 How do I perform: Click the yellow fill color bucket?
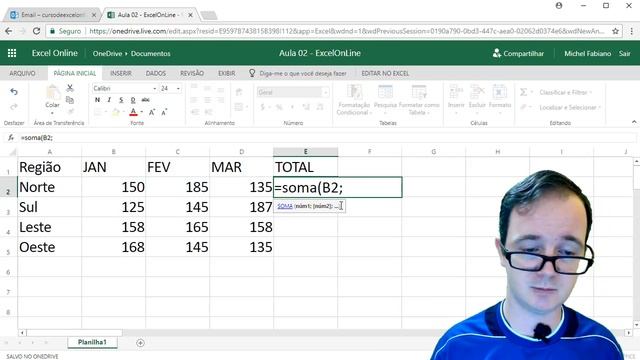(x=116, y=112)
